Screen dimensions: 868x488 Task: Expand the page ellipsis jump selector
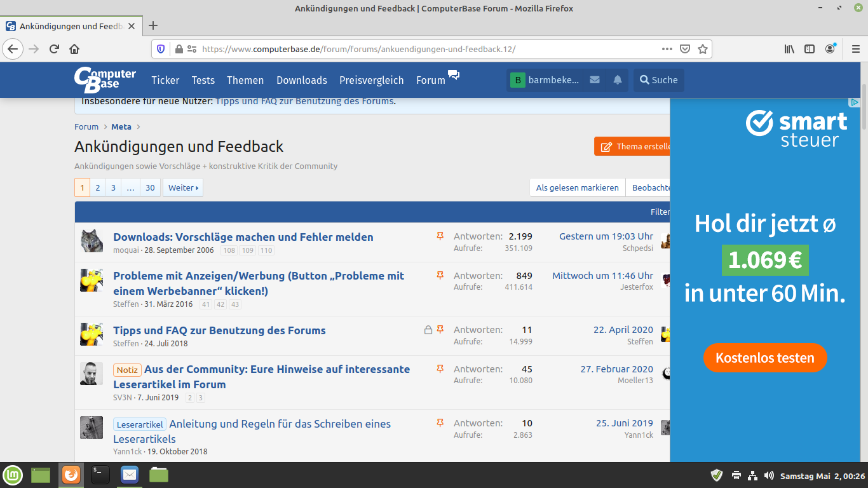pos(130,187)
